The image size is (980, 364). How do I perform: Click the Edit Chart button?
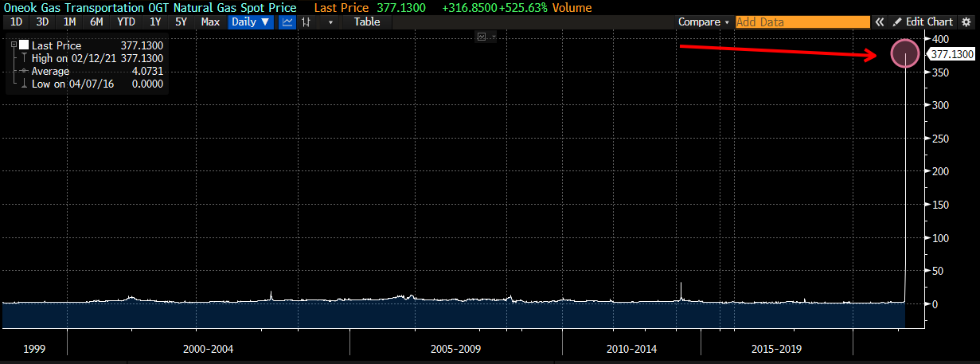tap(923, 22)
